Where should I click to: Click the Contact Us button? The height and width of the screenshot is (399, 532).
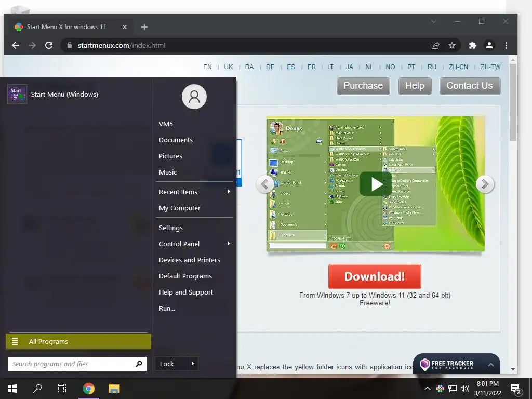[x=470, y=86]
